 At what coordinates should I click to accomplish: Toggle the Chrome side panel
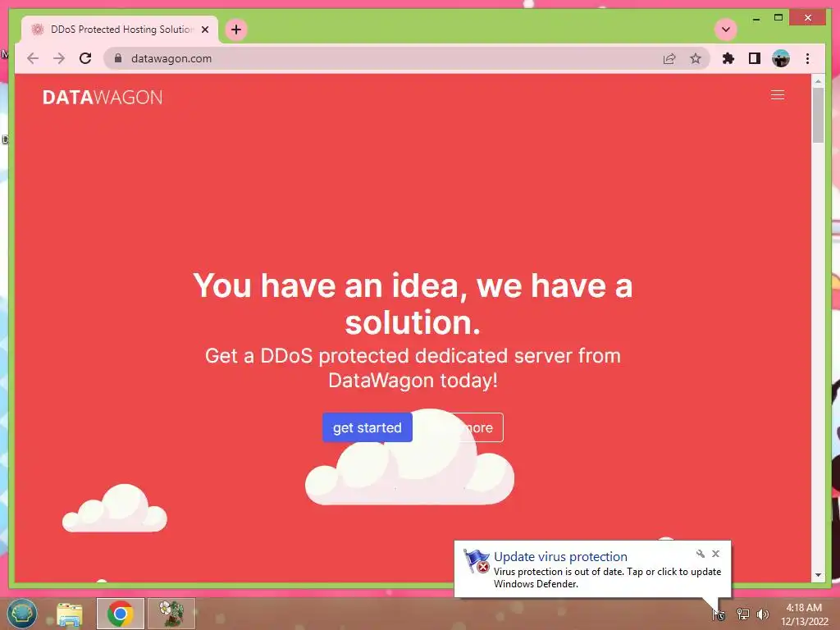click(755, 58)
